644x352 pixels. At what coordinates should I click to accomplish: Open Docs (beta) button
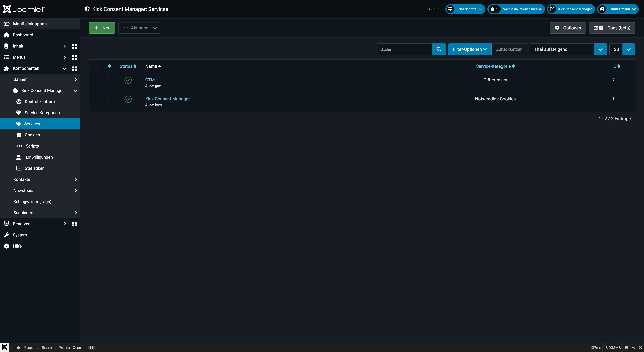[x=612, y=28]
